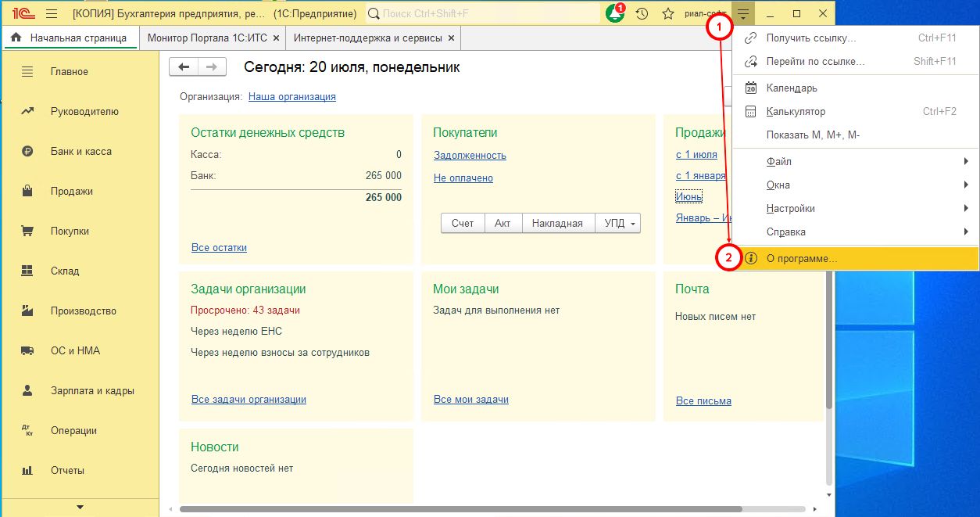Go back with the left arrow button
Image resolution: width=980 pixels, height=517 pixels.
coord(184,67)
